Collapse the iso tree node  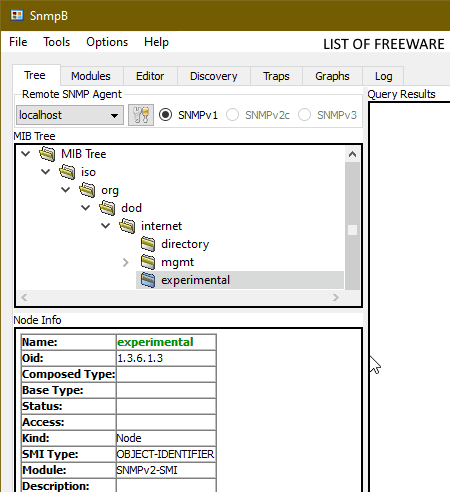46,172
